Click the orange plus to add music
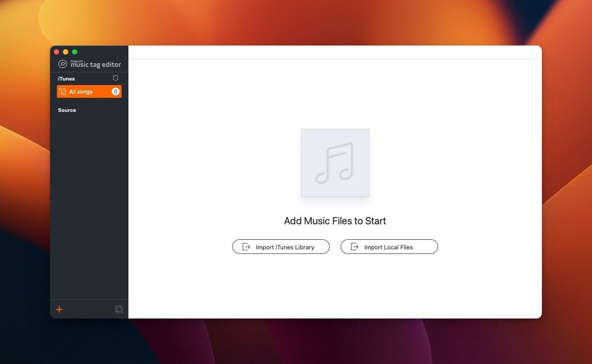Screen dimensions: 592x364 point(59,309)
